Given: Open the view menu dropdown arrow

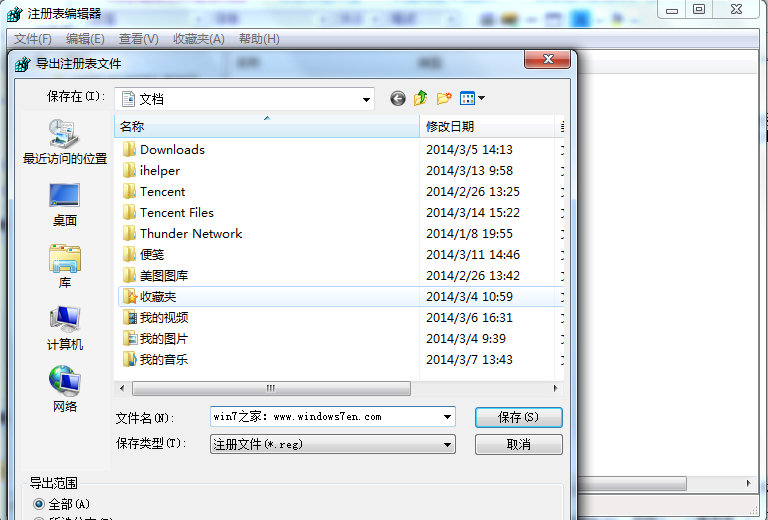Looking at the screenshot, I should click(x=481, y=98).
